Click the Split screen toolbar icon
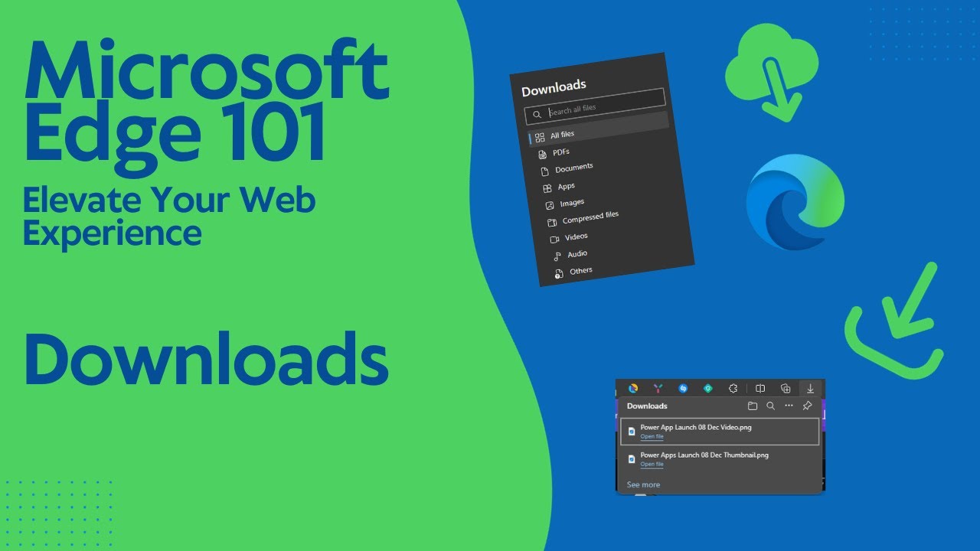The image size is (980, 551). (x=760, y=389)
